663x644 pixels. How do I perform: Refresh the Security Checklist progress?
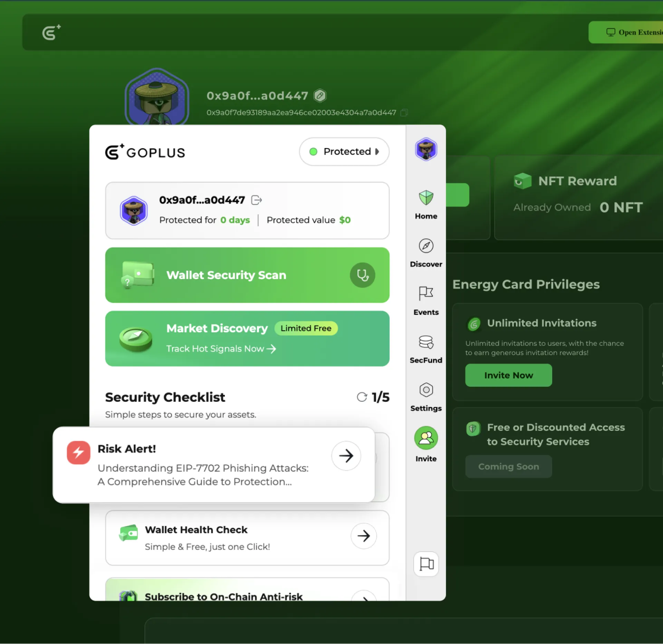(362, 397)
